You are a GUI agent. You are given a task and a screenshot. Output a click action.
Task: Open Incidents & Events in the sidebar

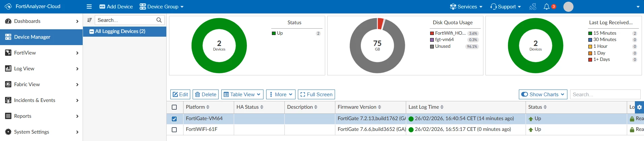(41, 100)
